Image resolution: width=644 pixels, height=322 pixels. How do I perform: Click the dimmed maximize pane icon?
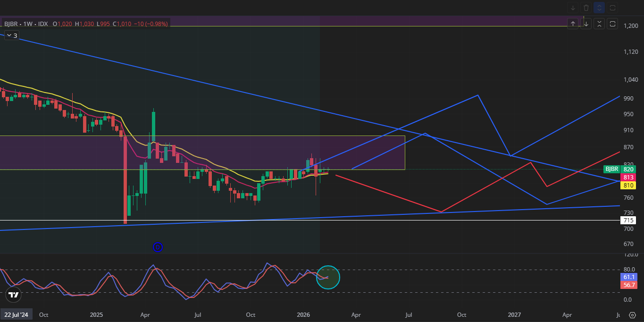(x=612, y=8)
